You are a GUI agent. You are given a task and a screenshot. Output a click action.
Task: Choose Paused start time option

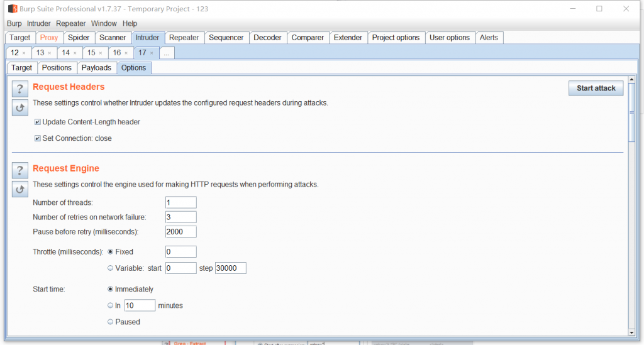[111, 322]
